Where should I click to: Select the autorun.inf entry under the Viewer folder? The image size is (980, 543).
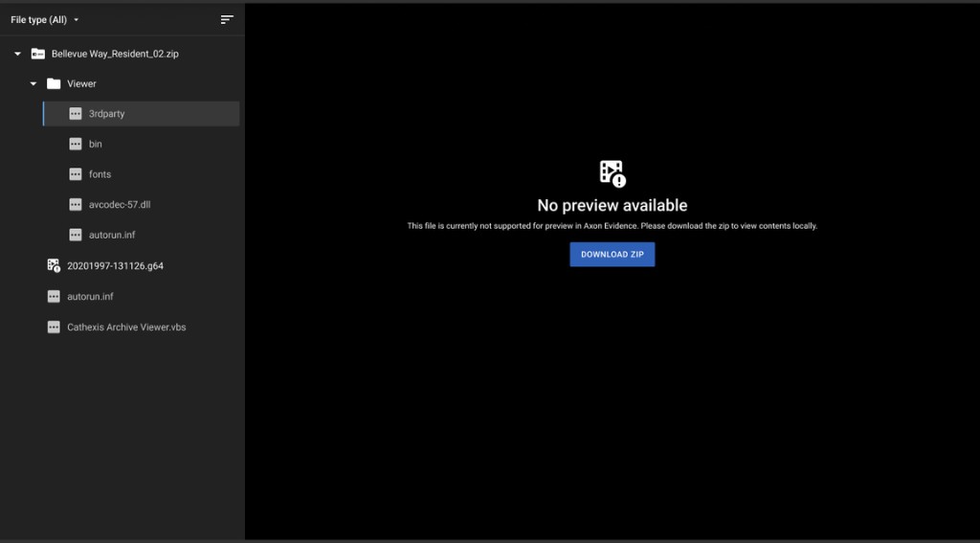112,236
